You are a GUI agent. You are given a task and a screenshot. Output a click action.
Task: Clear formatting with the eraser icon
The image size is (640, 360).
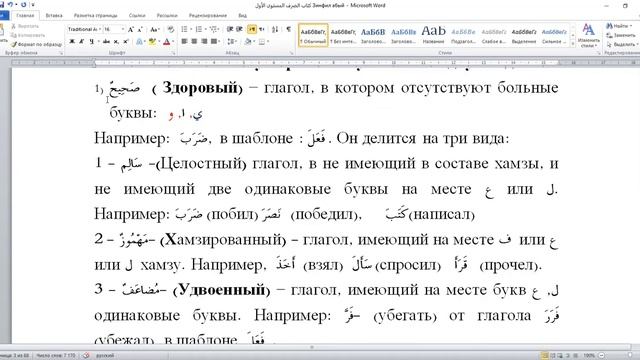[171, 29]
